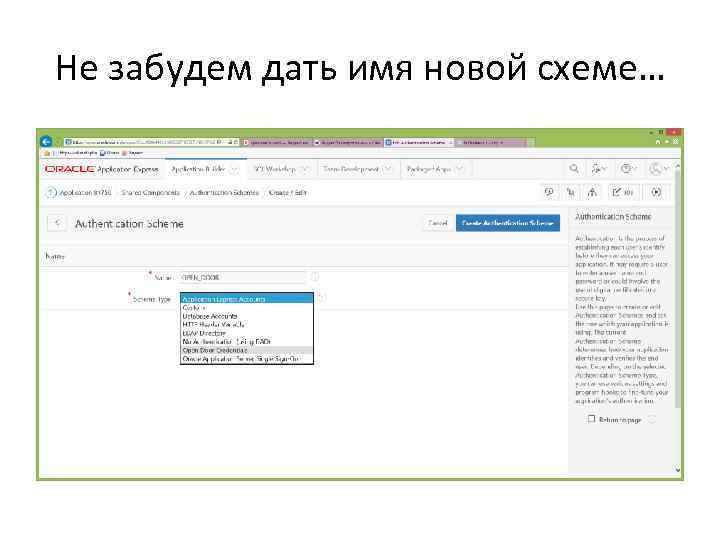Expand the Application Builder menu arrow
This screenshot has width=720, height=540.
coord(234,169)
